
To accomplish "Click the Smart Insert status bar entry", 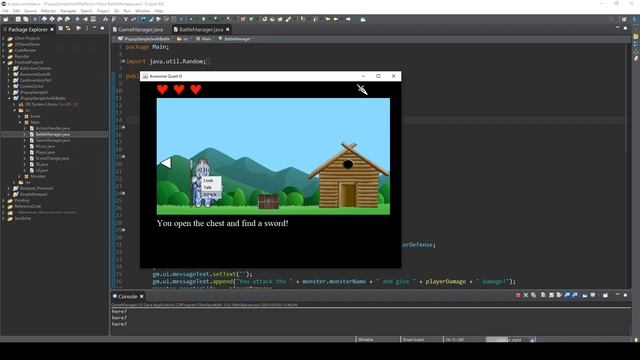I will click(x=413, y=340).
